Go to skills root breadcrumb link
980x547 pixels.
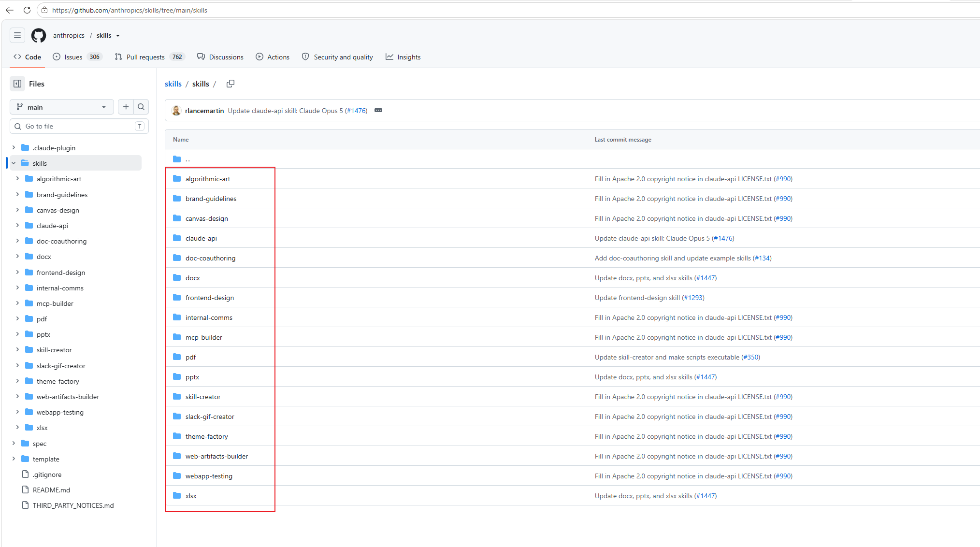173,84
